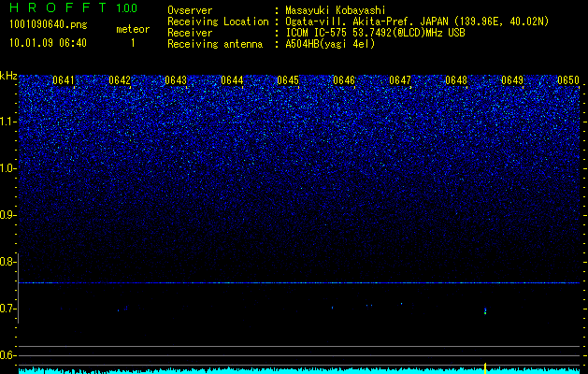
Task: Click time marker 0641
Action: point(64,80)
